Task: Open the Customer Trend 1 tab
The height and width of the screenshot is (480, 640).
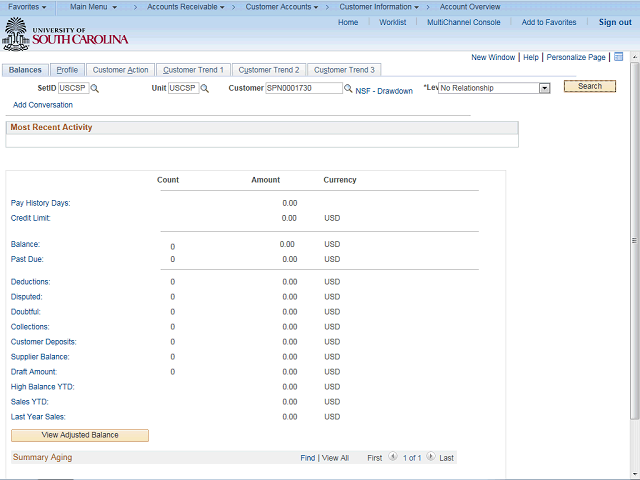Action: click(193, 70)
